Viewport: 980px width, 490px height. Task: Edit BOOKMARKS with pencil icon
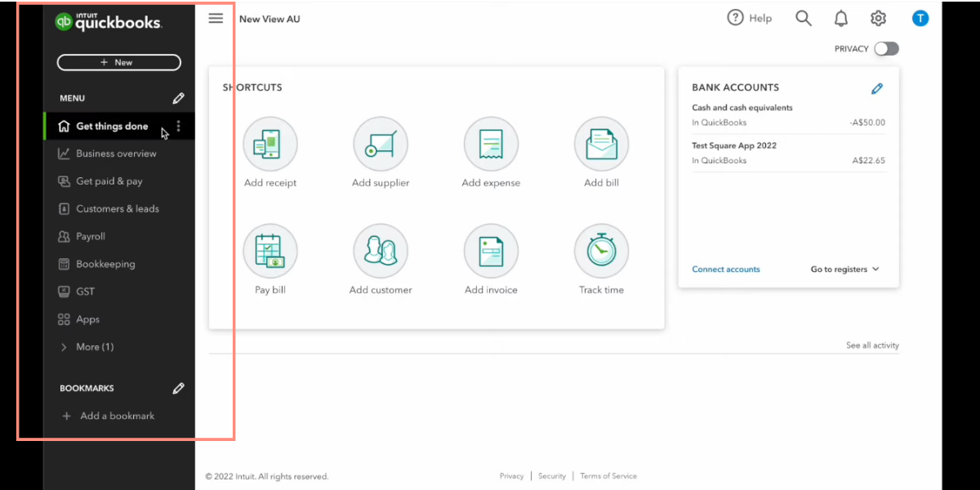pyautogui.click(x=178, y=389)
